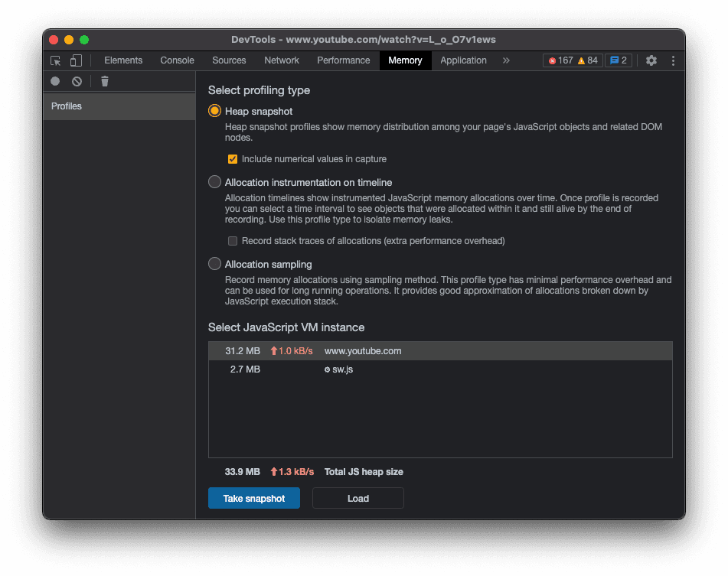Switch to the Network tab
This screenshot has height=576, width=728.
coord(282,60)
